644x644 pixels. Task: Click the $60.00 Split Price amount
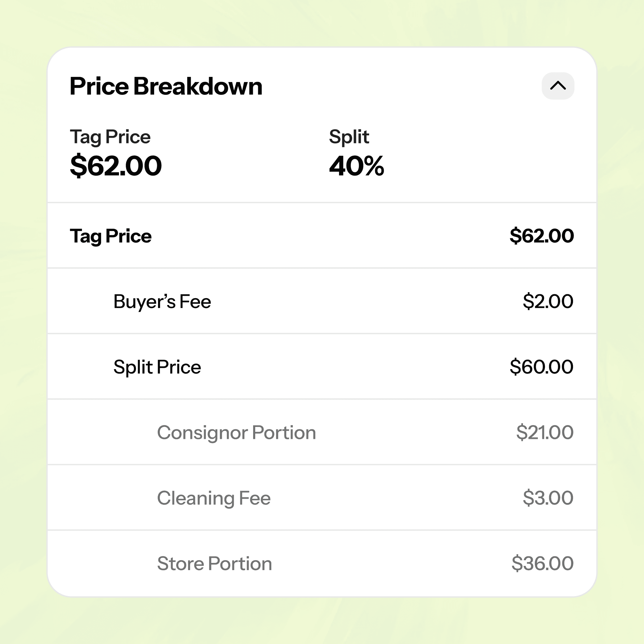[542, 367]
